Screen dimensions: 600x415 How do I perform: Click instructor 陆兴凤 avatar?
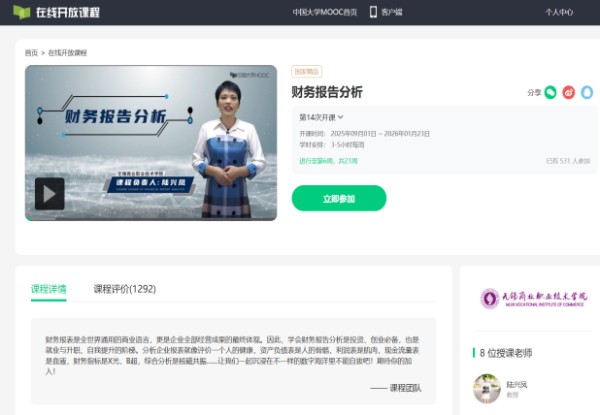tap(486, 387)
